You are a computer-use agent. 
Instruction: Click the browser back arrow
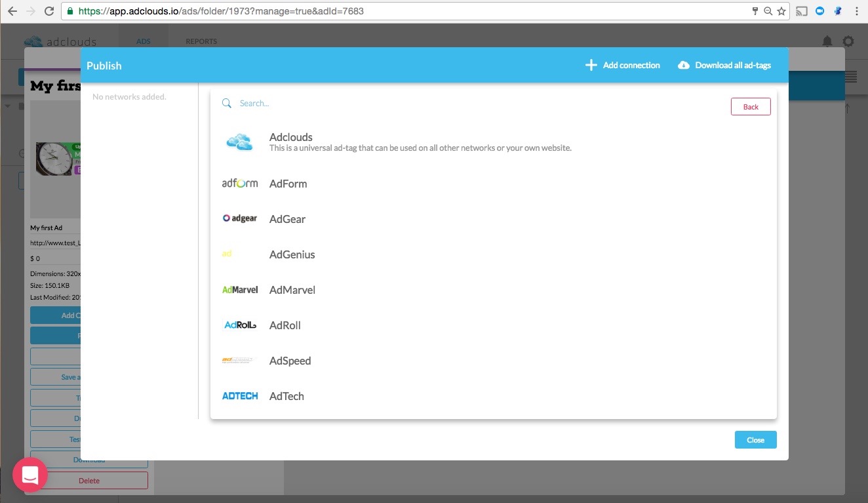(x=12, y=11)
